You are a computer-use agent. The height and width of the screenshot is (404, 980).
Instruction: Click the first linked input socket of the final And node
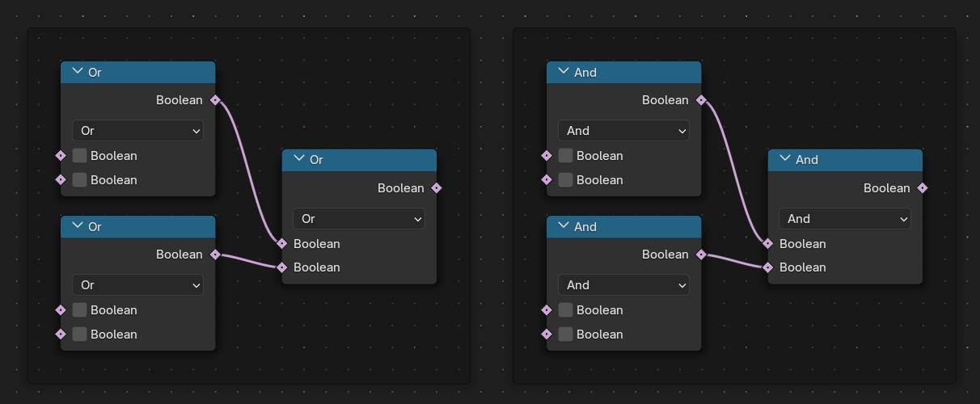768,244
